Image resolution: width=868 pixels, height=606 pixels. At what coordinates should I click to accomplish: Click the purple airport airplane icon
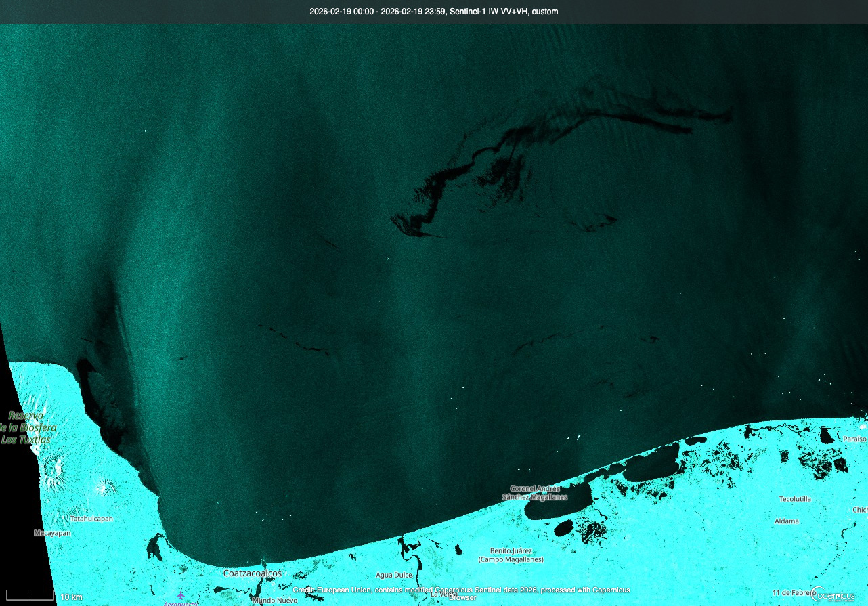point(180,595)
